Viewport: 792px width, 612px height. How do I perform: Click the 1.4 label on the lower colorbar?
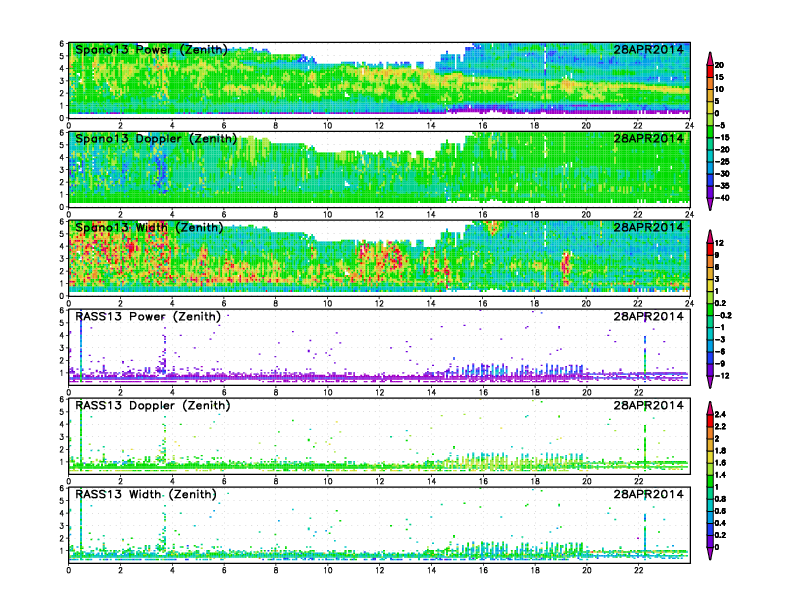click(720, 475)
